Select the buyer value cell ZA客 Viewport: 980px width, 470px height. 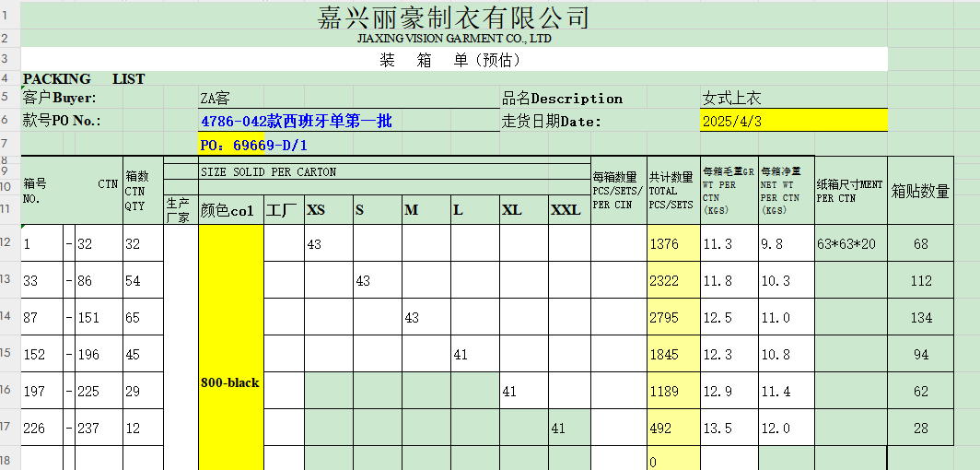click(x=215, y=99)
